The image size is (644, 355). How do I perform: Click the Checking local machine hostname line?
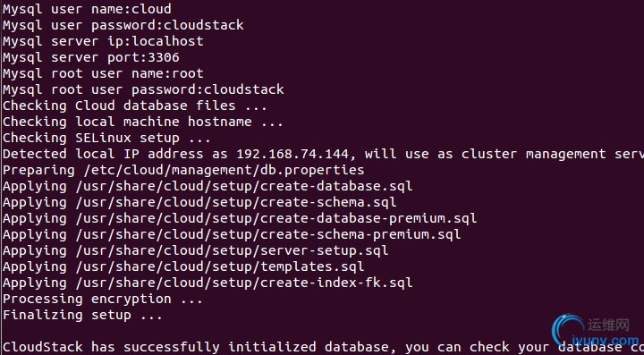[143, 122]
